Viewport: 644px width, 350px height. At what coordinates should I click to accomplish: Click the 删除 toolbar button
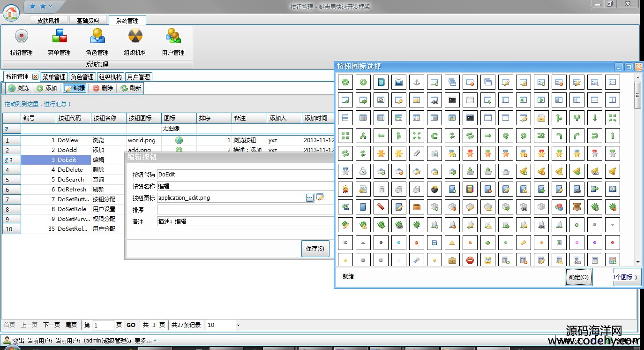(103, 88)
